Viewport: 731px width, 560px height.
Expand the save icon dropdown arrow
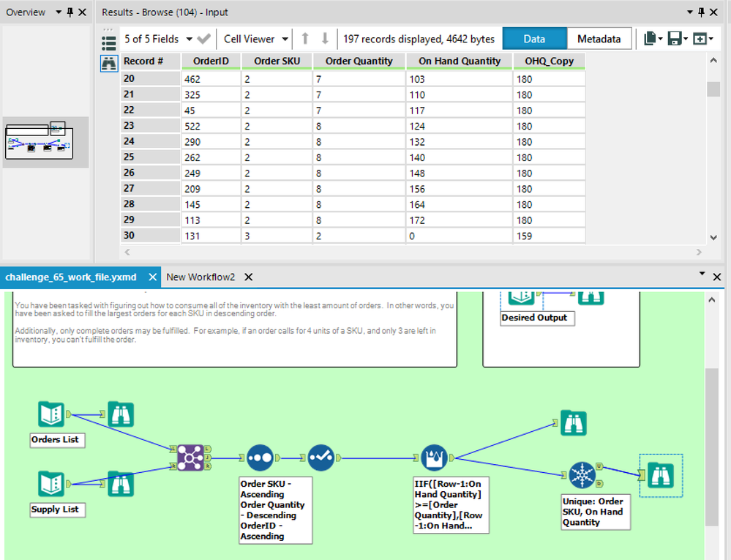click(686, 40)
